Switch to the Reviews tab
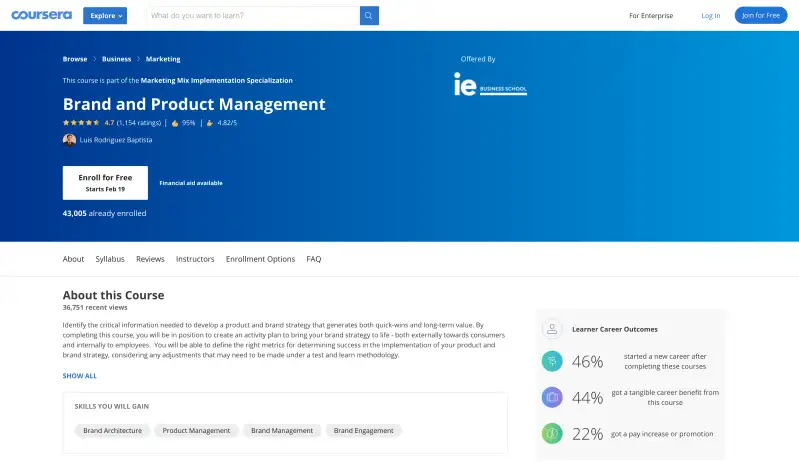The width and height of the screenshot is (799, 462). tap(150, 259)
